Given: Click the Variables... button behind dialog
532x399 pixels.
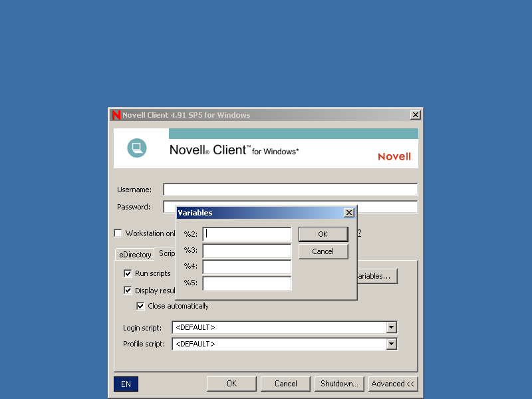Looking at the screenshot, I should (x=377, y=276).
